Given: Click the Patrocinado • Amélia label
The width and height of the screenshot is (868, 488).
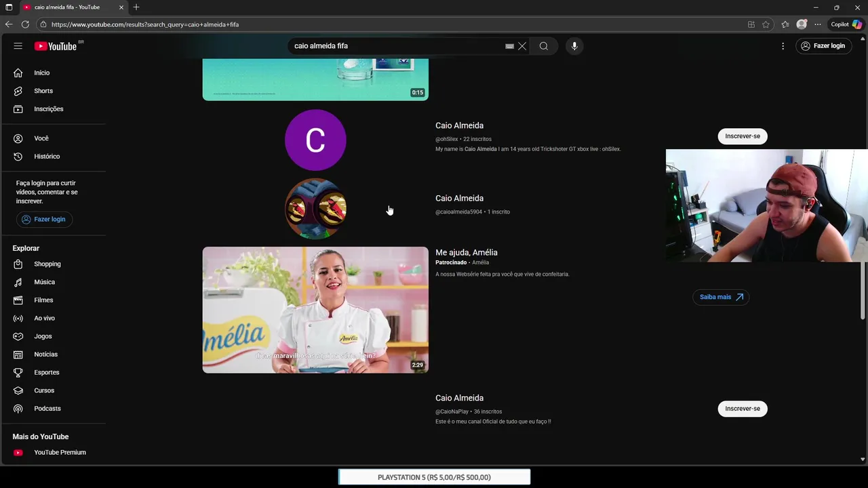Looking at the screenshot, I should [x=462, y=262].
